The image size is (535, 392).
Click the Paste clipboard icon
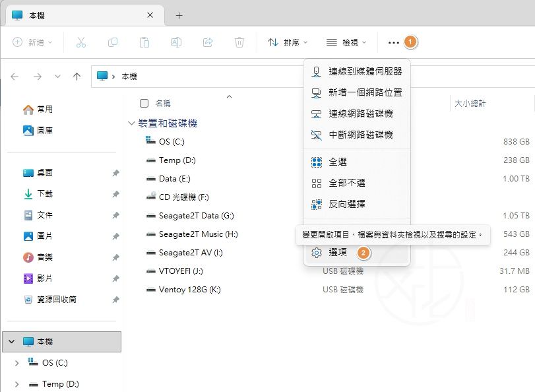point(144,42)
